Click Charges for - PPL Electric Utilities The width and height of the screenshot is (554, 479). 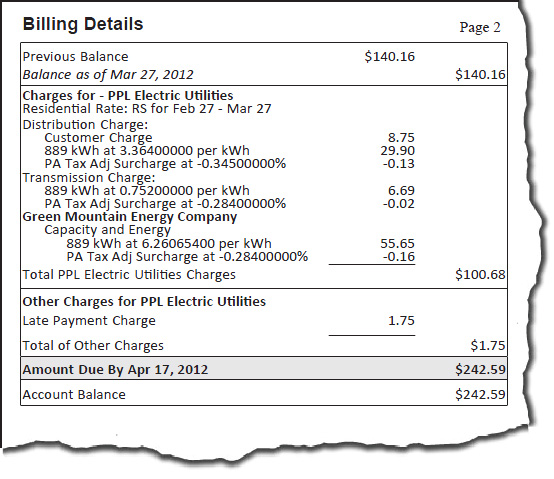click(128, 95)
